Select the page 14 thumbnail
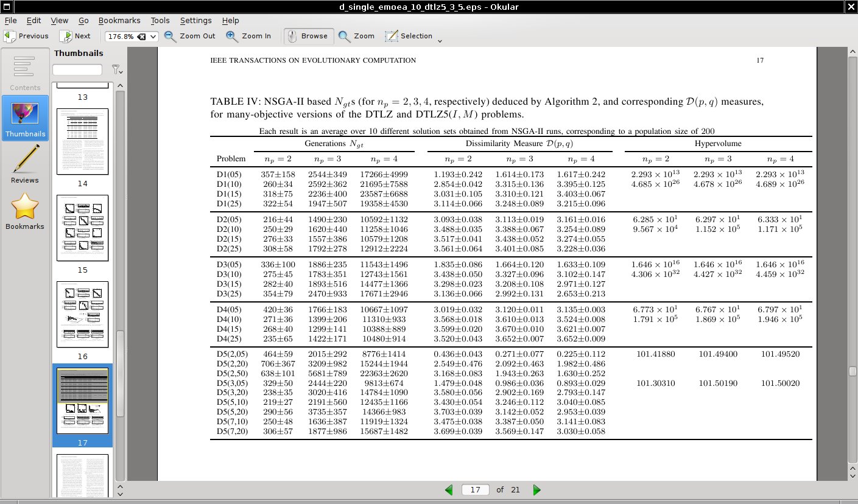Screen dimensions: 858x504 [x=83, y=141]
